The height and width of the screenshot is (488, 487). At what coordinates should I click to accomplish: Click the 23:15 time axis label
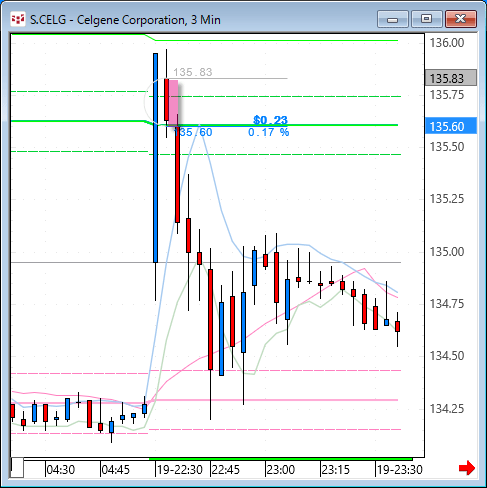click(x=336, y=470)
